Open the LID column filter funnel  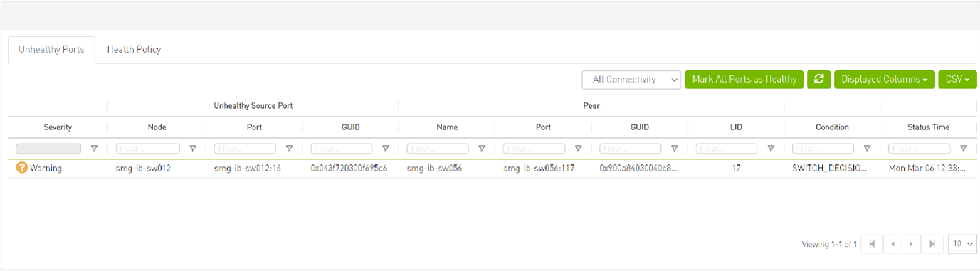pyautogui.click(x=771, y=149)
